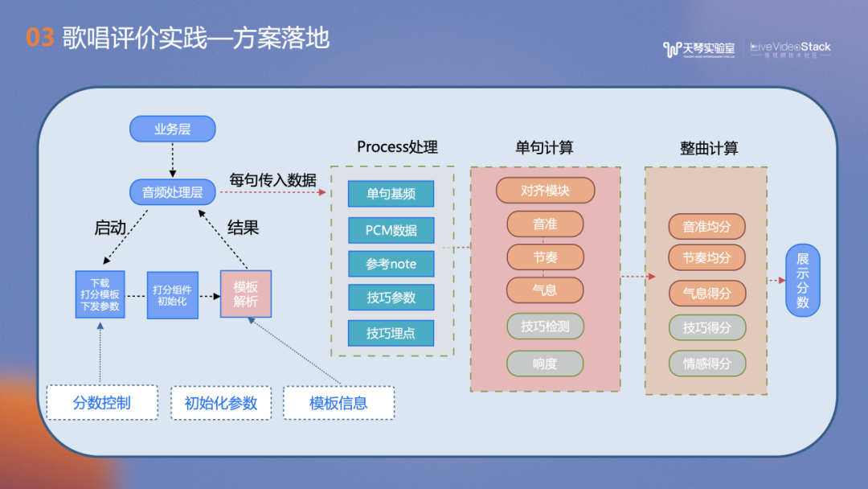This screenshot has height=489, width=868.
Task: Click the LiveVideoStack logo
Action: pyautogui.click(x=790, y=49)
